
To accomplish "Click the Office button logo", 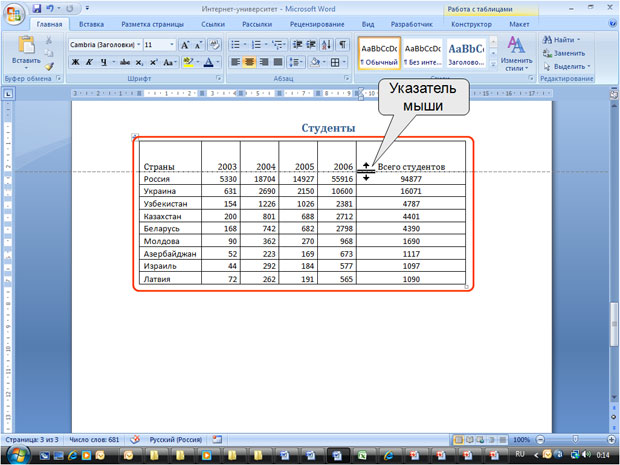I will point(14,14).
